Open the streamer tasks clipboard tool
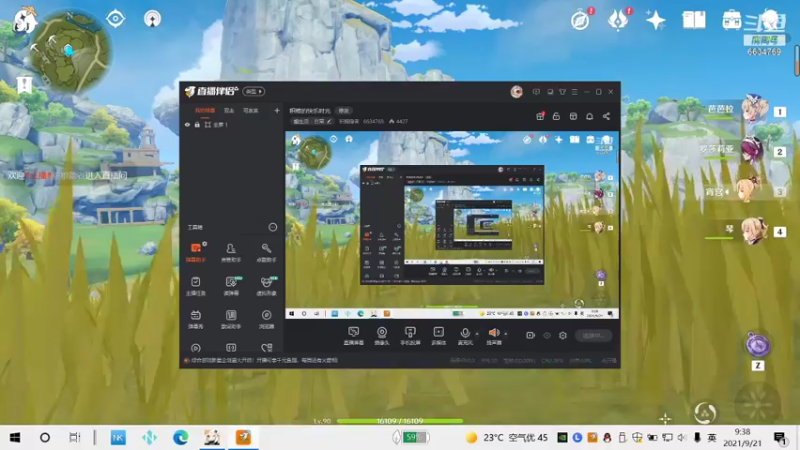Viewport: 800px width, 450px height. point(195,286)
